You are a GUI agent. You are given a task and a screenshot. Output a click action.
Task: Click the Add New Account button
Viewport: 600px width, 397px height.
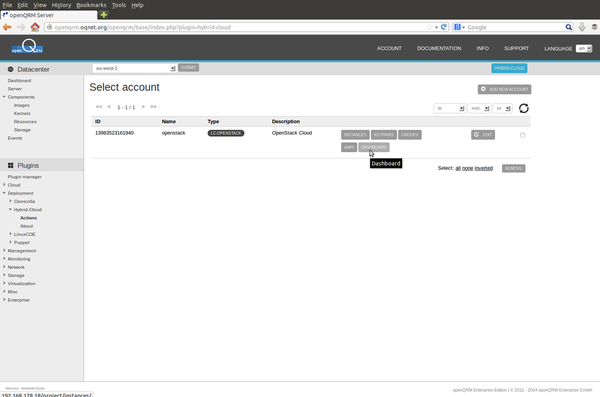[504, 89]
